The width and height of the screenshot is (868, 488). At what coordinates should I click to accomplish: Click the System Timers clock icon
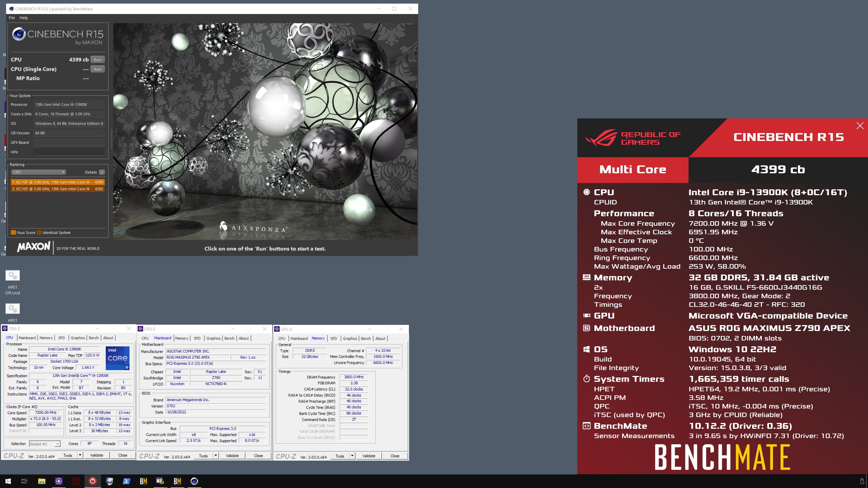pyautogui.click(x=587, y=379)
